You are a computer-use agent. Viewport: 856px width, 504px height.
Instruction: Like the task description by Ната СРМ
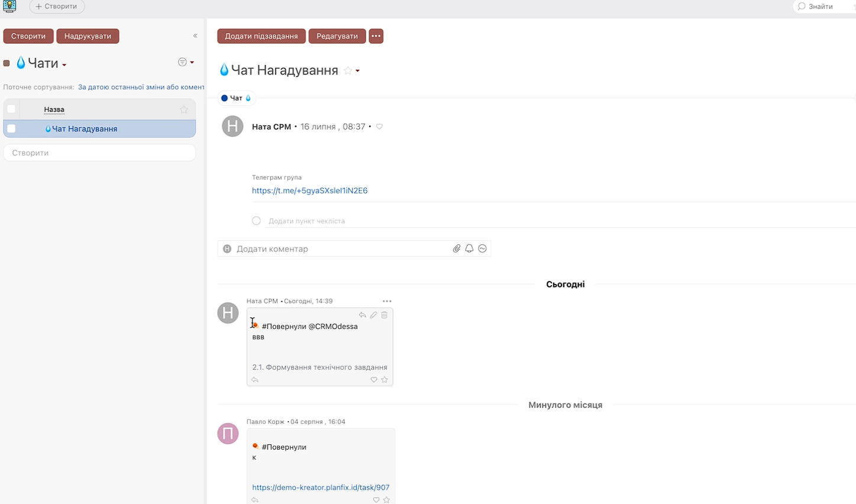click(x=379, y=127)
